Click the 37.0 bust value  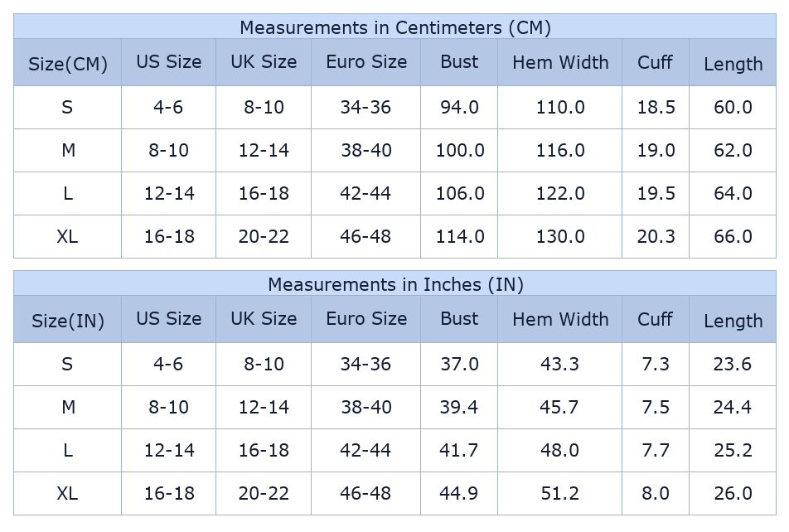(x=459, y=364)
